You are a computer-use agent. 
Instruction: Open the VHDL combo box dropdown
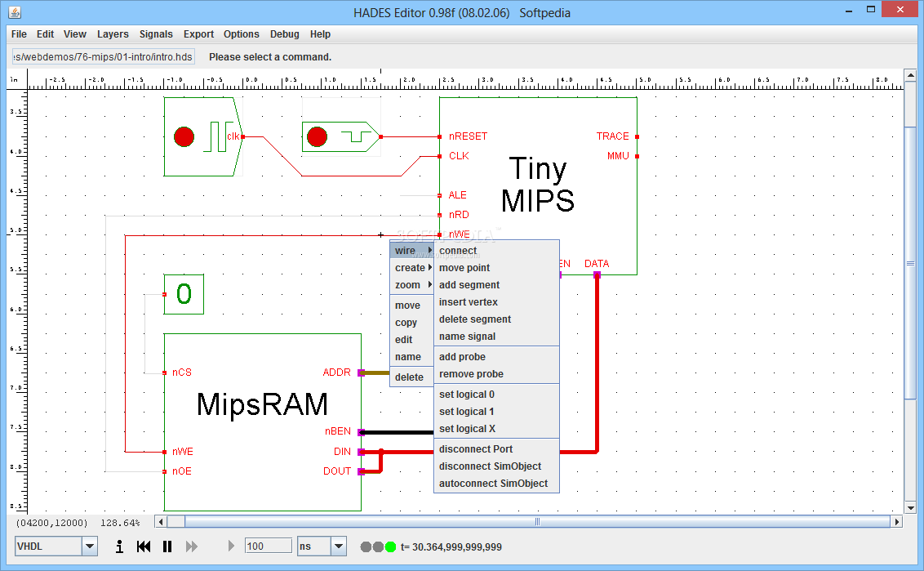click(90, 546)
